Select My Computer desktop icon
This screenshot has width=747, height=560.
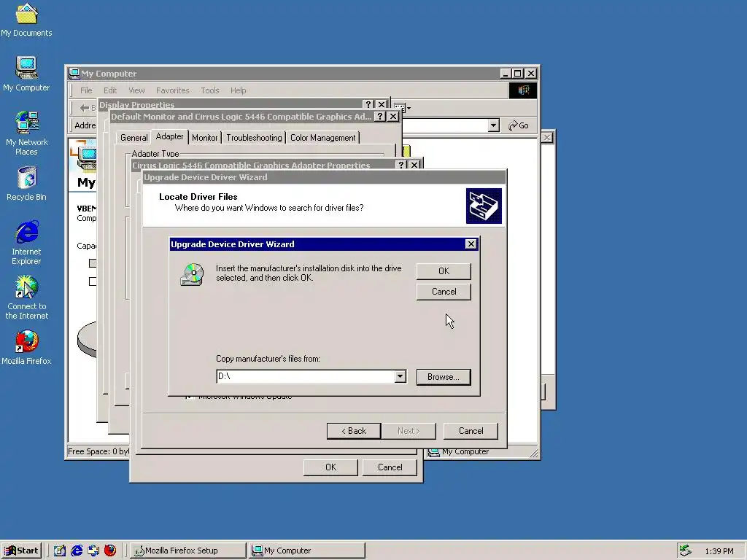pos(26,74)
